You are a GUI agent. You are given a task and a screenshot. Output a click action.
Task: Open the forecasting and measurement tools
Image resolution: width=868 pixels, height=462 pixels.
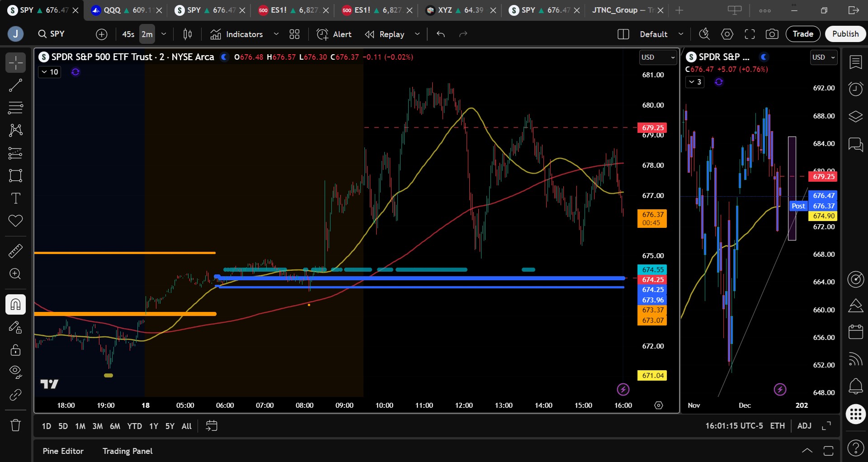15,153
